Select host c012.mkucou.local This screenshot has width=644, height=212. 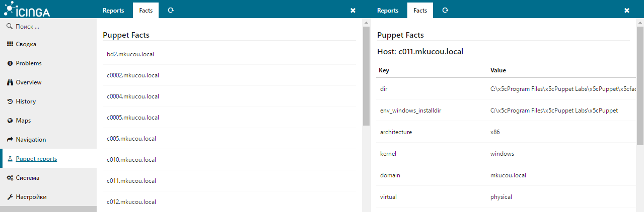point(131,201)
